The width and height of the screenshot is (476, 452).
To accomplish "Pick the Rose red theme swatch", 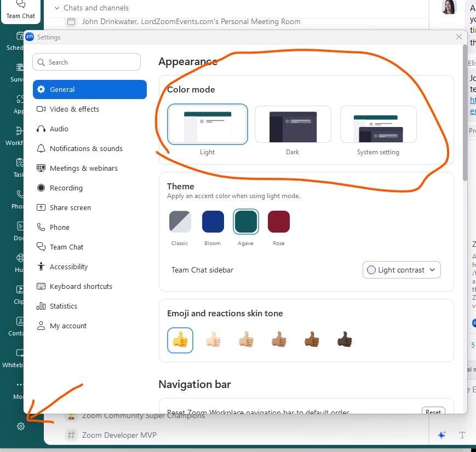I will coord(279,222).
